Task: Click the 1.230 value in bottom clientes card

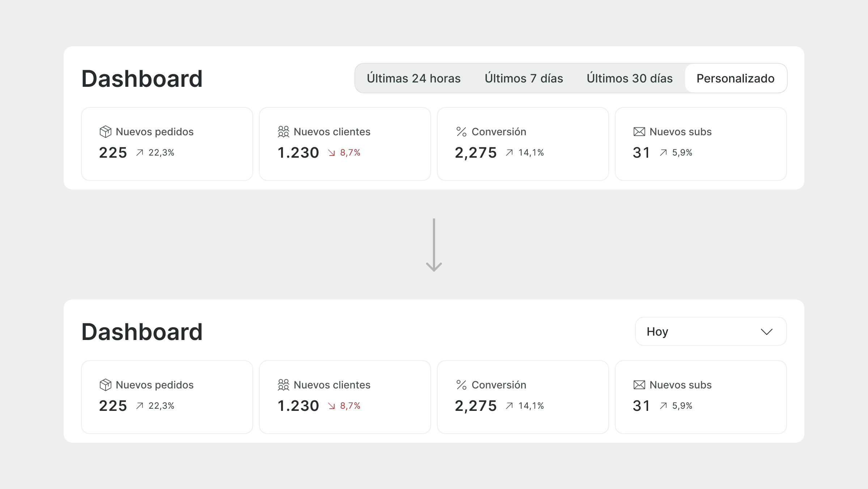Action: point(298,406)
